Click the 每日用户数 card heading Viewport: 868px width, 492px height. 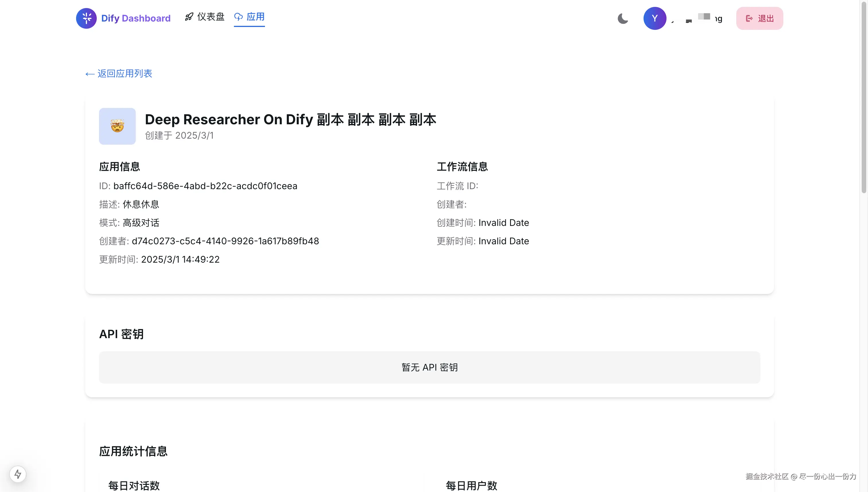pyautogui.click(x=471, y=485)
